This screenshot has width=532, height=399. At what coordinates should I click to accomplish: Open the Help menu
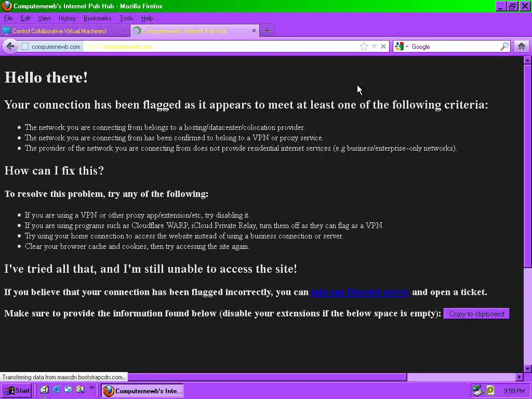click(147, 18)
